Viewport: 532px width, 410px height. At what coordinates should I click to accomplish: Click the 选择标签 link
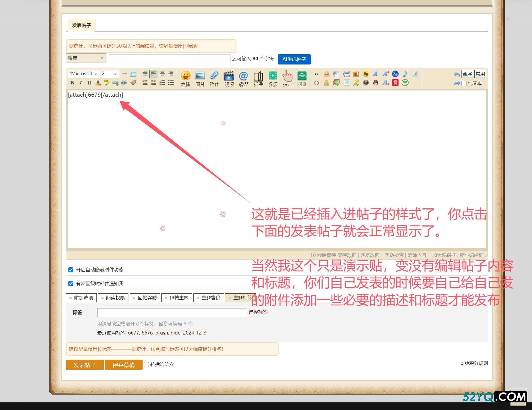pos(258,312)
